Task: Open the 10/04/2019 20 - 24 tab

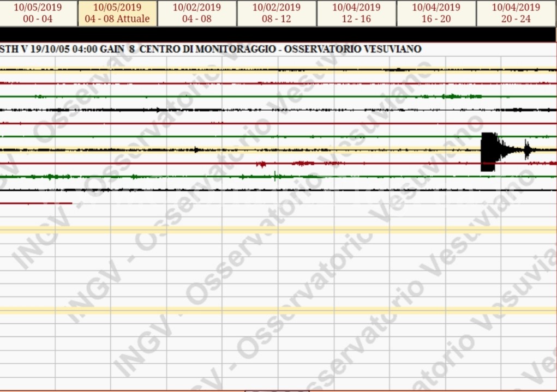Action: tap(516, 13)
